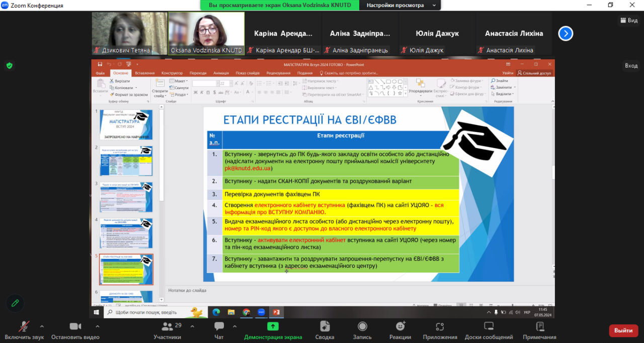Switch to the Анімація ribbon tab
The height and width of the screenshot is (343, 644).
pos(221,73)
